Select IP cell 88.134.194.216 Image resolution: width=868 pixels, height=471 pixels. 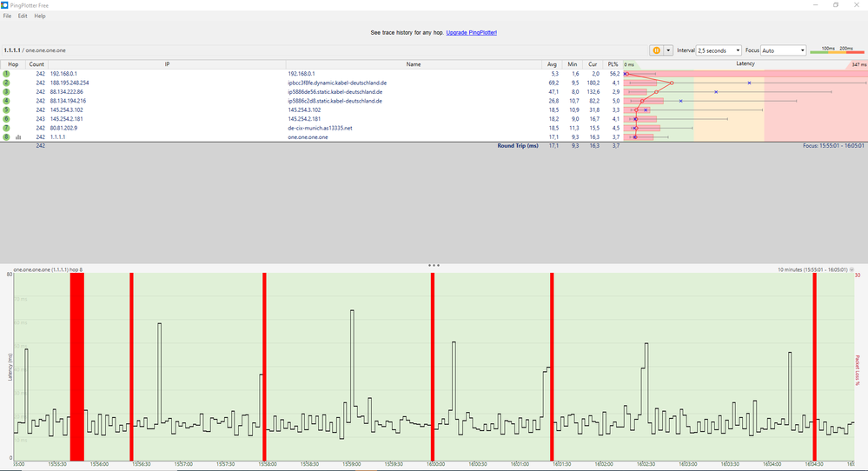68,101
